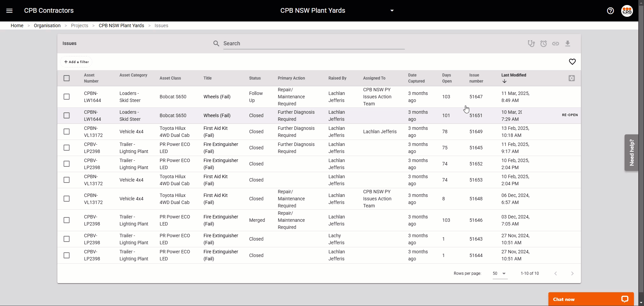644x306 pixels.
Task: Open the hamburger navigation menu
Action: 9,11
